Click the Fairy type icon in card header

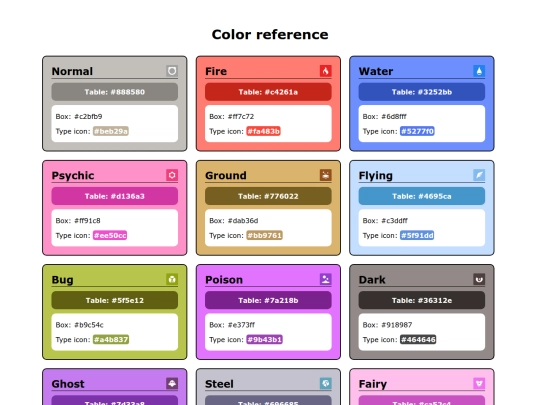pyautogui.click(x=479, y=383)
